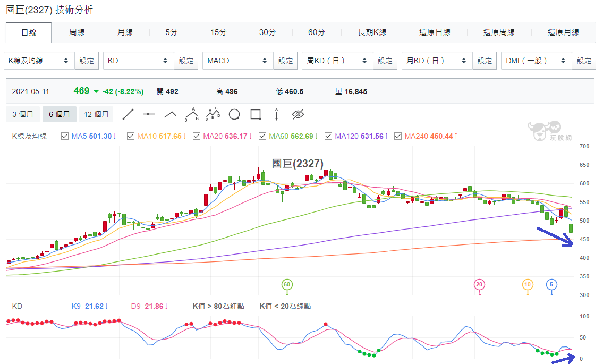Select the circle drawing tool

click(234, 114)
